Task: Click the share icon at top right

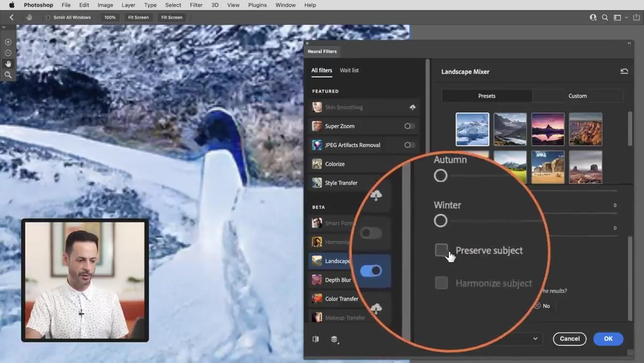Action: click(636, 17)
